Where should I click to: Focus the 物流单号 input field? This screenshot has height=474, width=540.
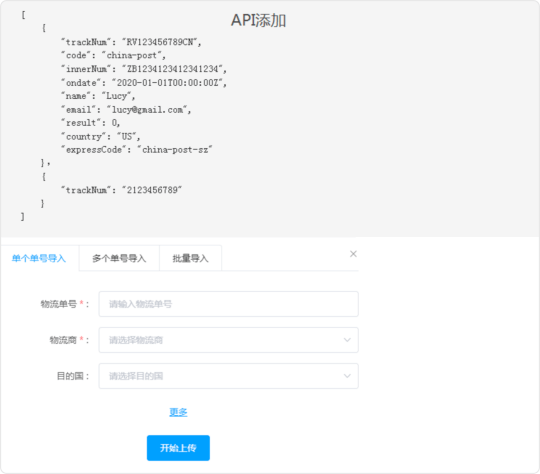(228, 304)
